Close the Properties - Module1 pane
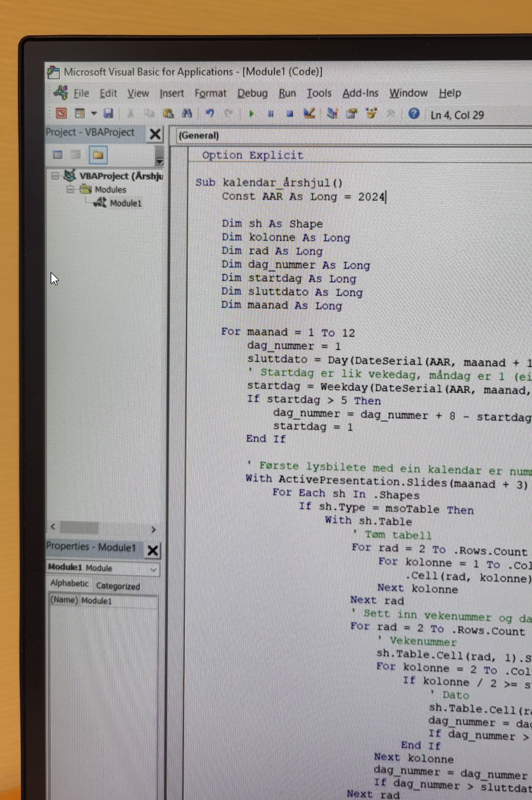Screen dimensions: 532x800 [153, 549]
